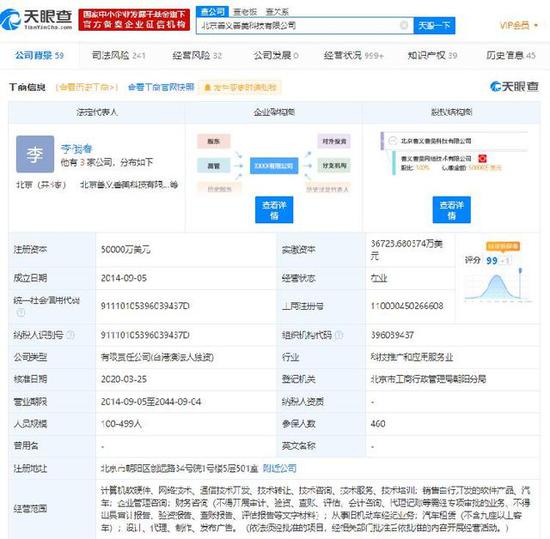The width and height of the screenshot is (550, 539).
Task: Open the 经营状况 999+ tab
Action: click(x=354, y=55)
